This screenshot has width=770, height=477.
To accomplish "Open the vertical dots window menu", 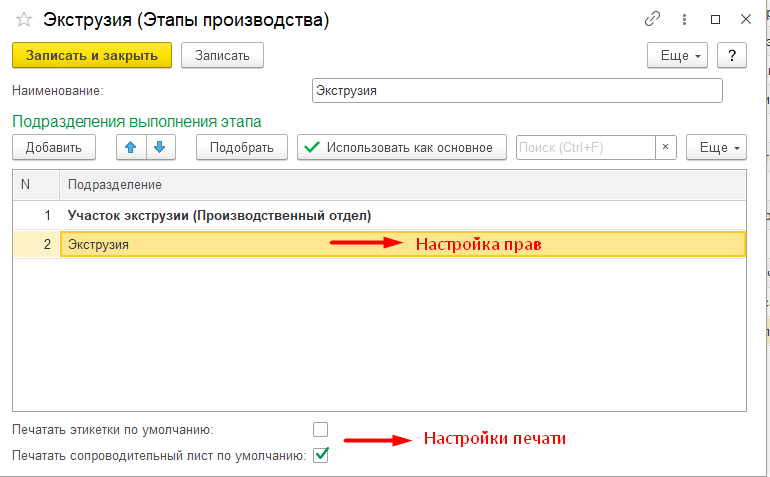I will tap(685, 19).
